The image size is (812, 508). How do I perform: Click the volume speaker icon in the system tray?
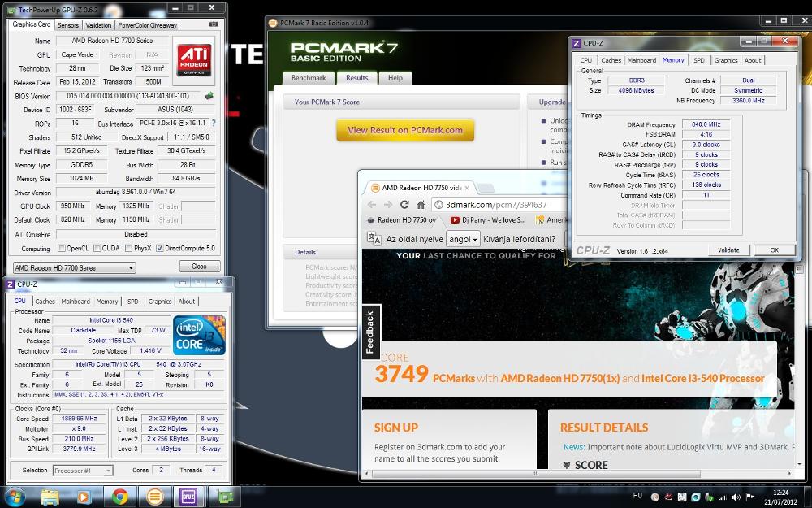pyautogui.click(x=736, y=497)
